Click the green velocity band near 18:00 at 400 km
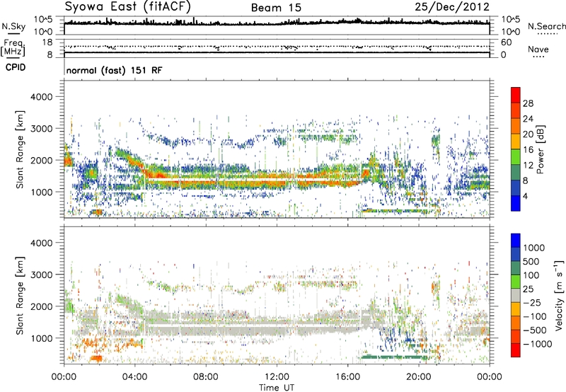 (x=394, y=357)
